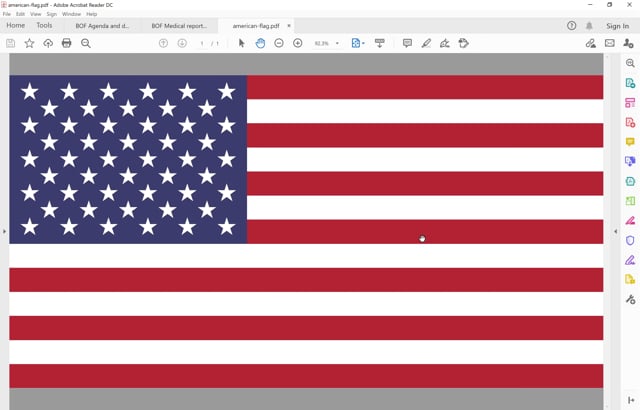Open the Create PDF red tool
Image resolution: width=640 pixels, height=410 pixels.
pos(630,122)
